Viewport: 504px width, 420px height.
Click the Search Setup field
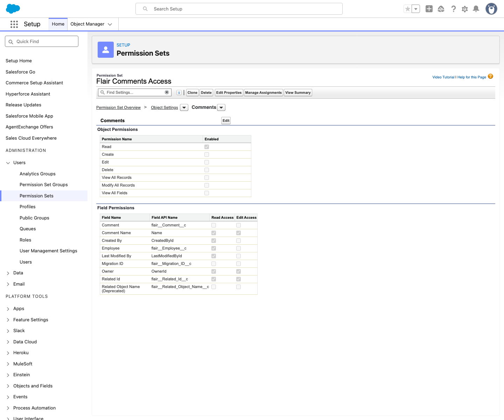click(x=239, y=9)
